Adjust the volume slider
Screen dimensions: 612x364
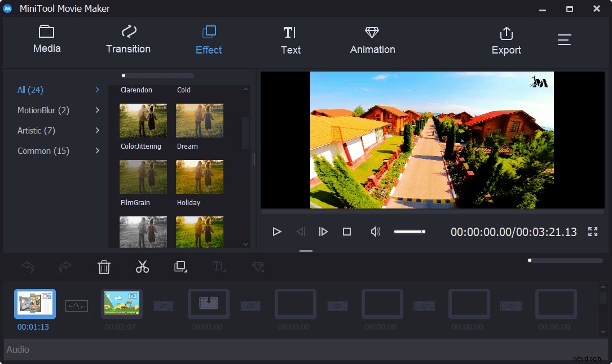410,231
